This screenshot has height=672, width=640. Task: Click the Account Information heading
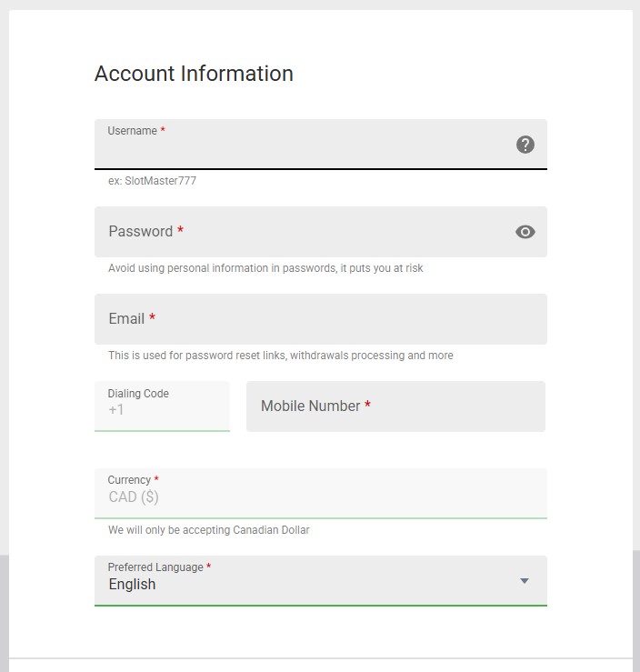pyautogui.click(x=194, y=74)
